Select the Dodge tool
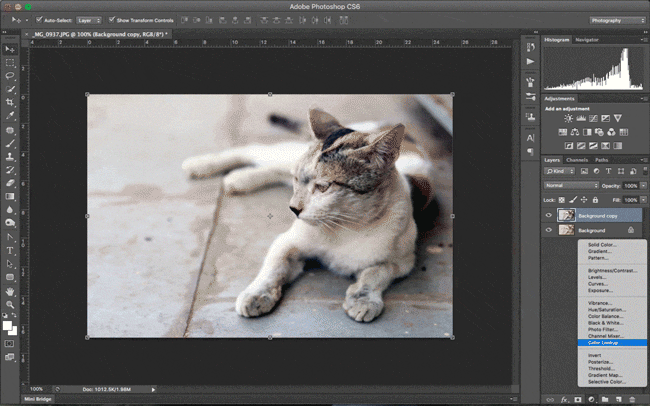 pyautogui.click(x=10, y=223)
